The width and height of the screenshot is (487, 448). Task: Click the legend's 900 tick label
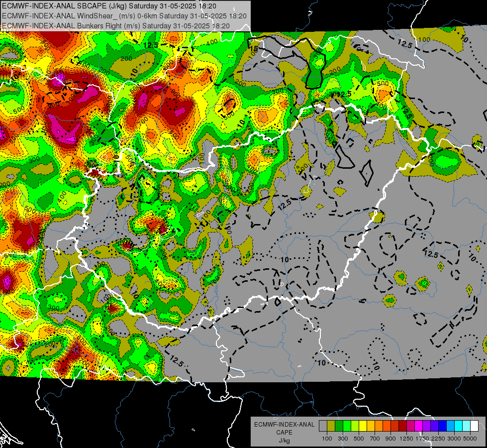[390, 439]
